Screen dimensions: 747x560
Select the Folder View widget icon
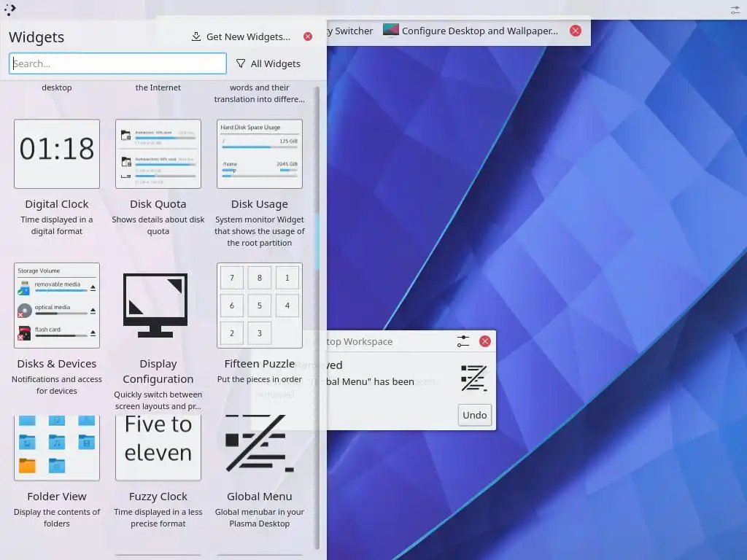[x=57, y=448]
